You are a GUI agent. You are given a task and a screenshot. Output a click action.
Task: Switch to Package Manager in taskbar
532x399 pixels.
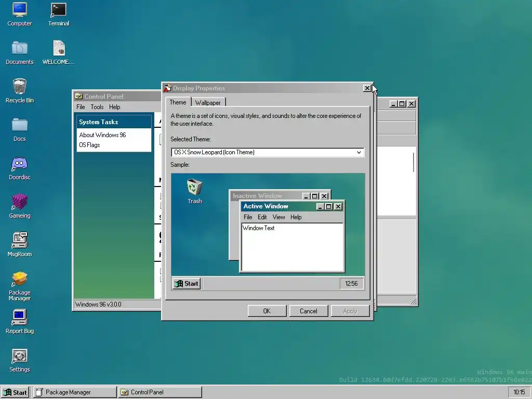click(x=75, y=392)
